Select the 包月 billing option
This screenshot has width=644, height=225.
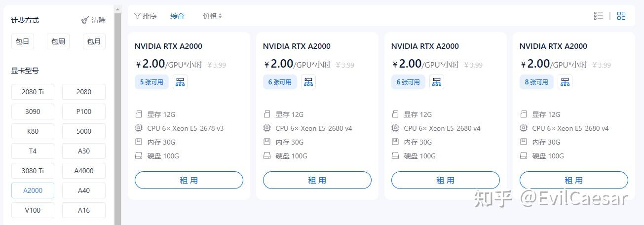[94, 41]
